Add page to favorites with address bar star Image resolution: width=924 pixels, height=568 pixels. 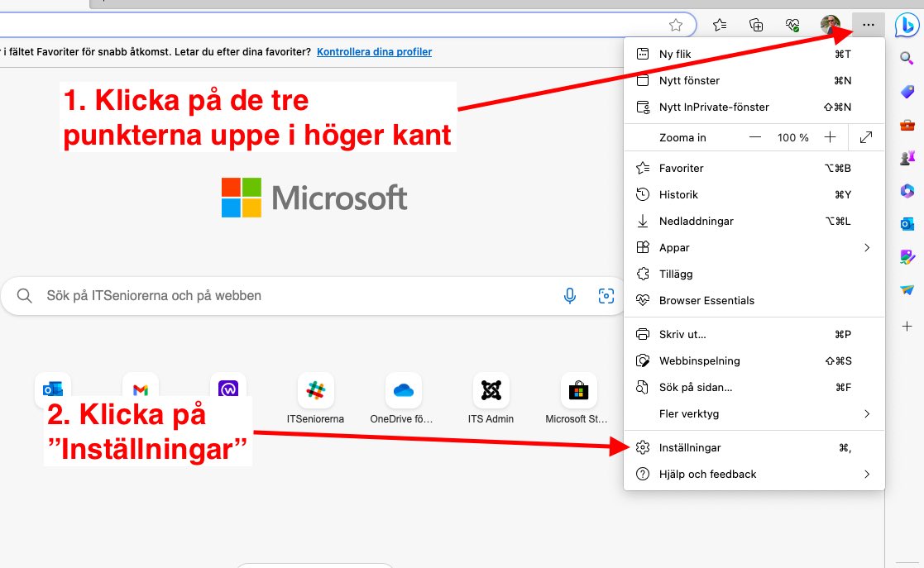pyautogui.click(x=676, y=25)
